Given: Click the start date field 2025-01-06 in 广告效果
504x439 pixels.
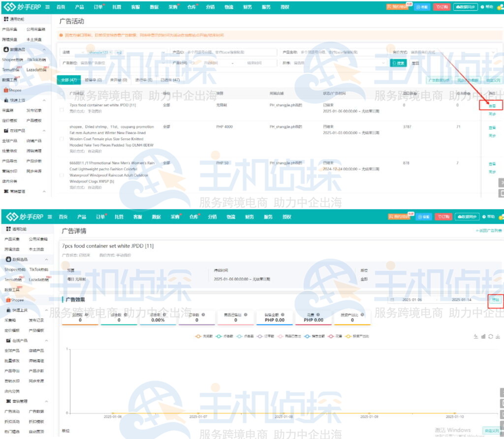Looking at the screenshot, I should 412,299.
